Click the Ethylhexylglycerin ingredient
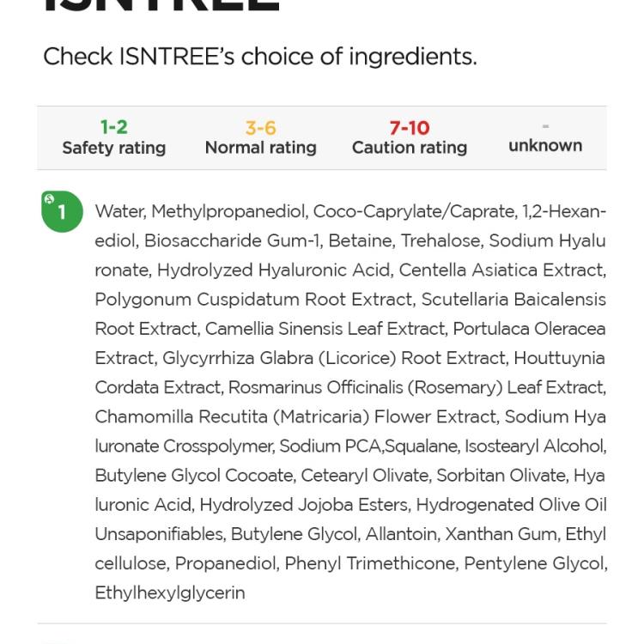The height and width of the screenshot is (644, 644). (170, 593)
